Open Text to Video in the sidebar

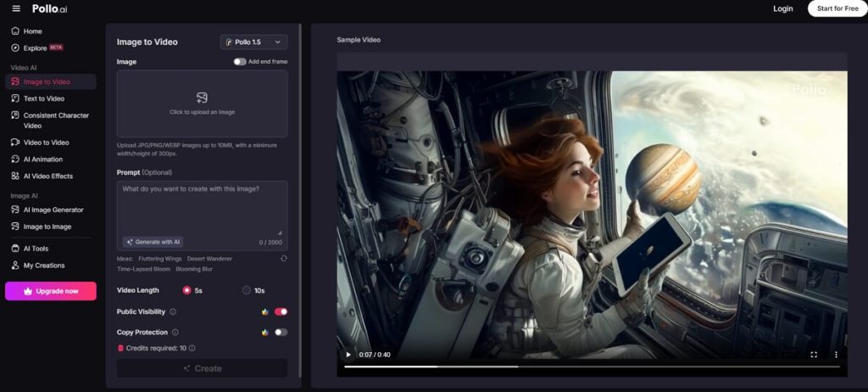point(43,98)
